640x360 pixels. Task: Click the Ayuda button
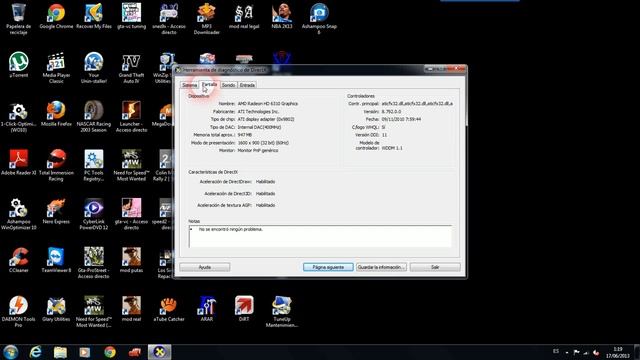point(205,267)
